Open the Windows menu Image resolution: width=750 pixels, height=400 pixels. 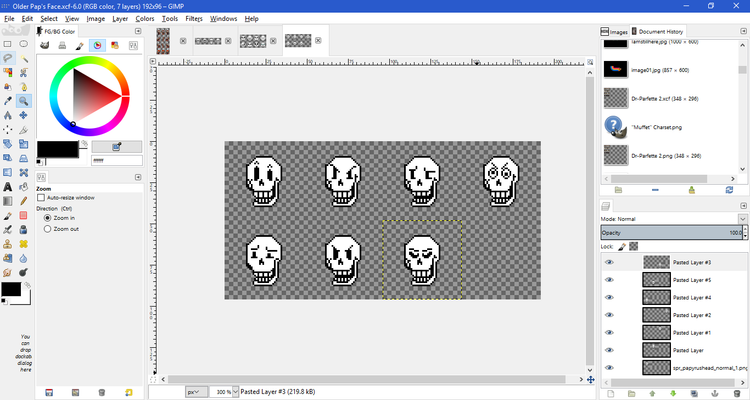(x=223, y=19)
